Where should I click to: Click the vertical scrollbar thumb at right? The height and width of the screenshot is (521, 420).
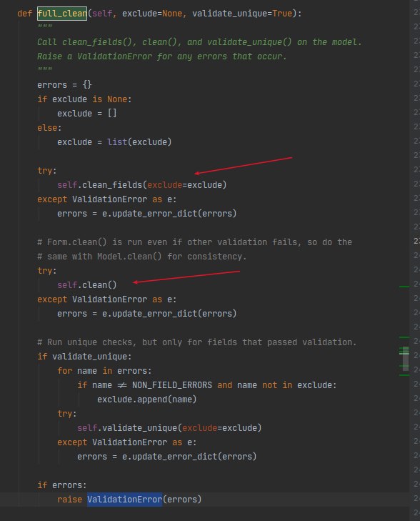click(x=406, y=359)
